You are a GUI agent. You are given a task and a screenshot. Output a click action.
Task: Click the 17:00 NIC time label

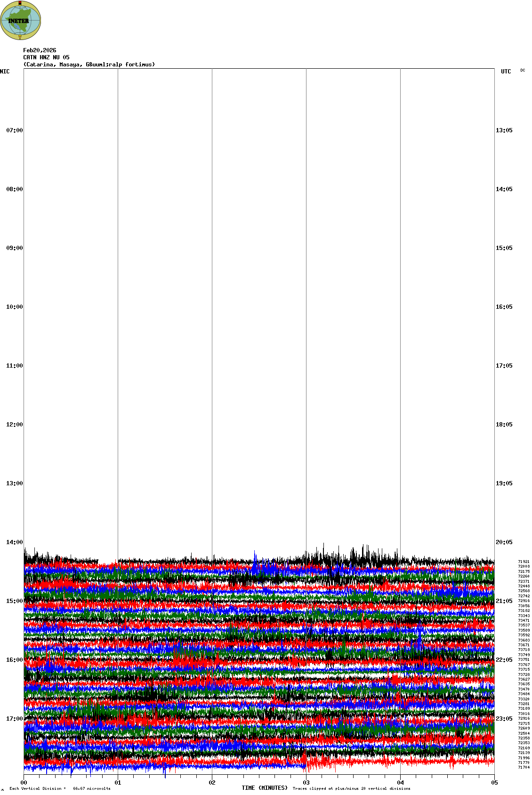pyautogui.click(x=14, y=719)
